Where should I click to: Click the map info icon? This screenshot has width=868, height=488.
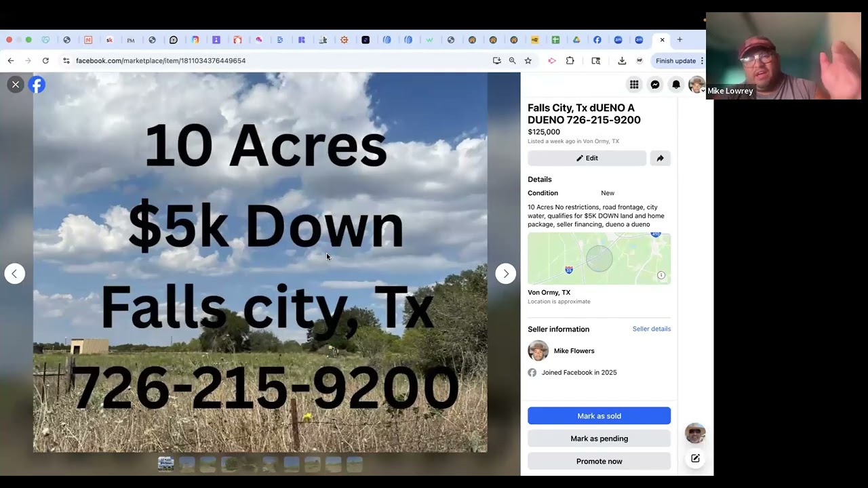click(661, 275)
